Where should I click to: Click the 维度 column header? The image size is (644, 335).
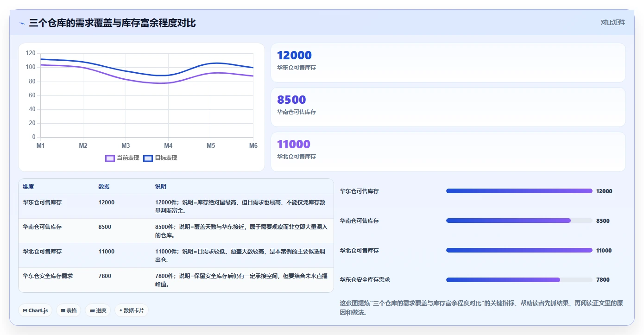(28, 187)
